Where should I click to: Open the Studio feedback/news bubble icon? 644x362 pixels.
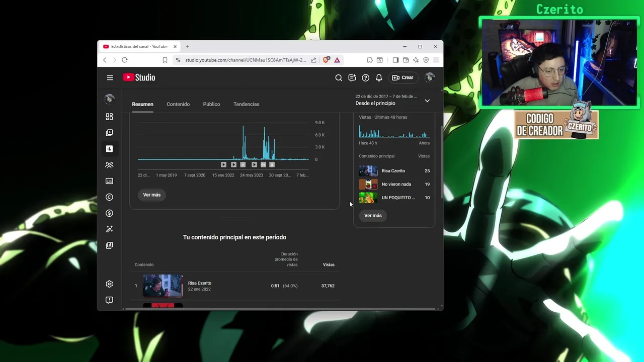(352, 77)
